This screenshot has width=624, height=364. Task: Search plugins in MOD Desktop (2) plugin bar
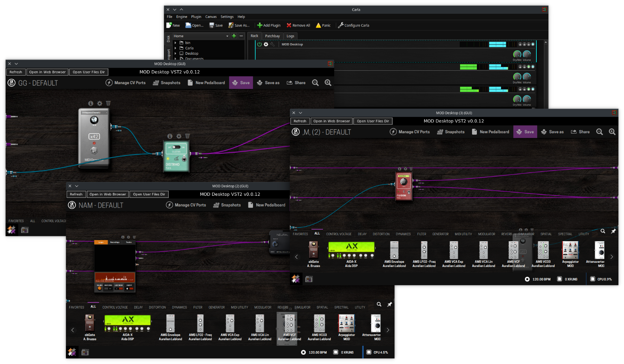pos(379,304)
